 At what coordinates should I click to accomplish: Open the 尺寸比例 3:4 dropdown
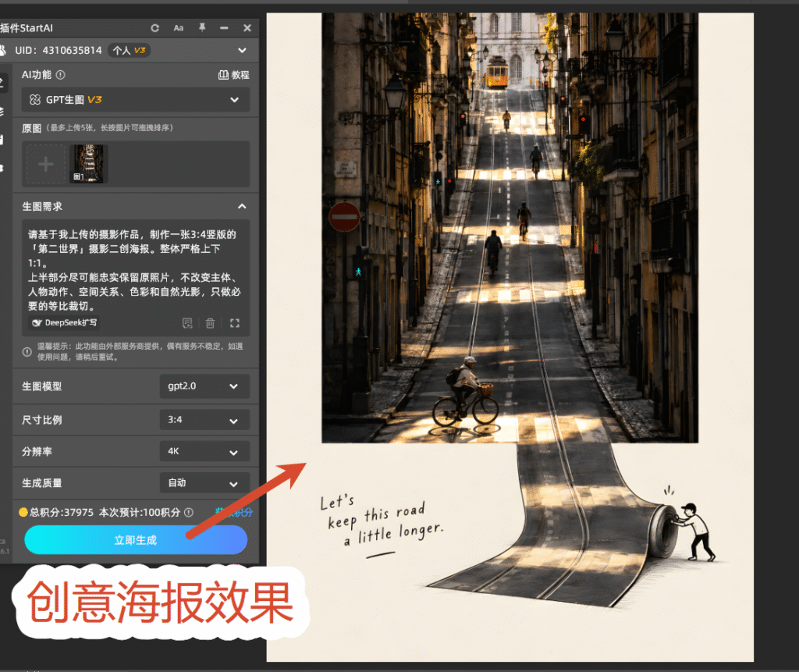click(204, 420)
